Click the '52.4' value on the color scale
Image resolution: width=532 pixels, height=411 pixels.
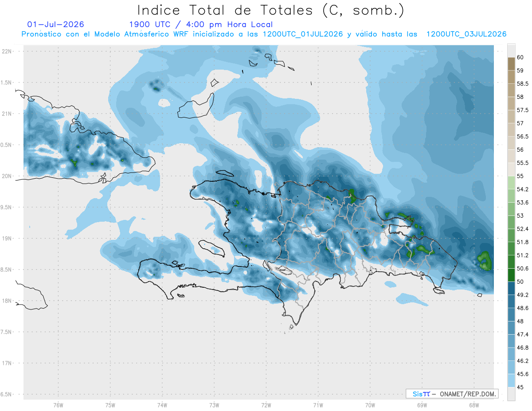click(x=523, y=229)
